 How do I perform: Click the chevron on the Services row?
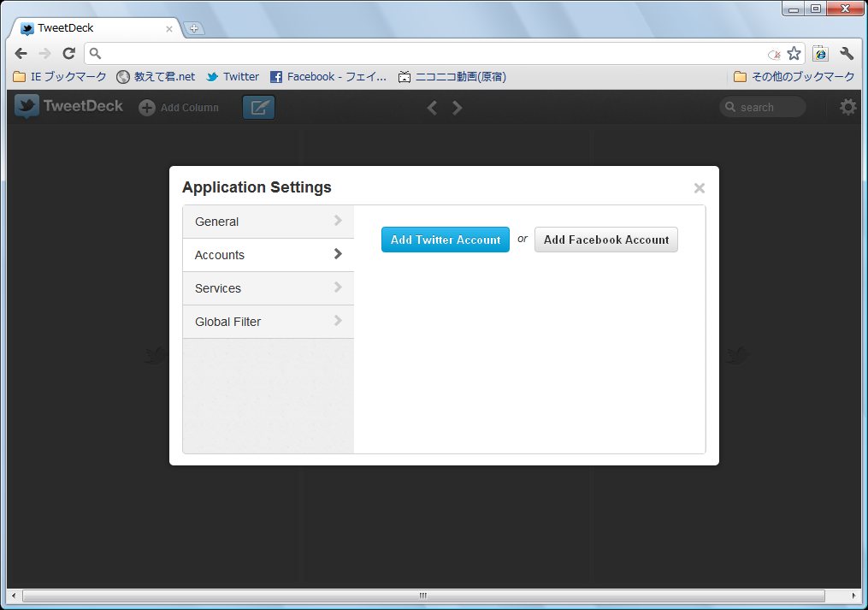click(x=338, y=287)
